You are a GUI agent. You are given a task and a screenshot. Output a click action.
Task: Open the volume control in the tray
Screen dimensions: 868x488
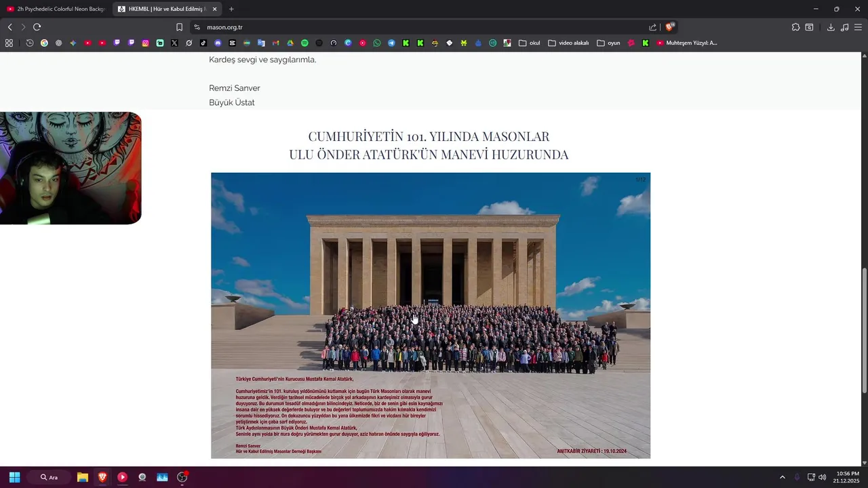pos(822,477)
